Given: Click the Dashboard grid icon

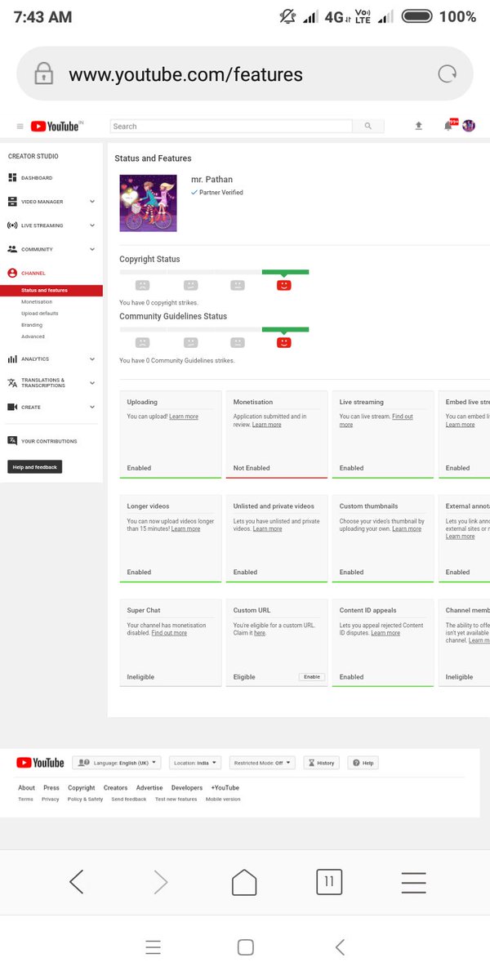Looking at the screenshot, I should click(x=12, y=178).
